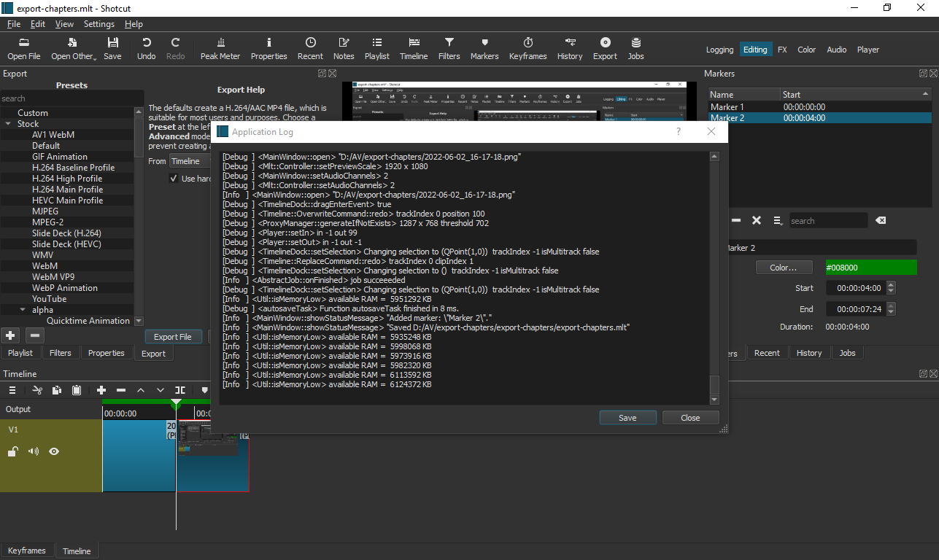Image resolution: width=939 pixels, height=560 pixels.
Task: Open the From Timeline dropdown
Action: (190, 161)
